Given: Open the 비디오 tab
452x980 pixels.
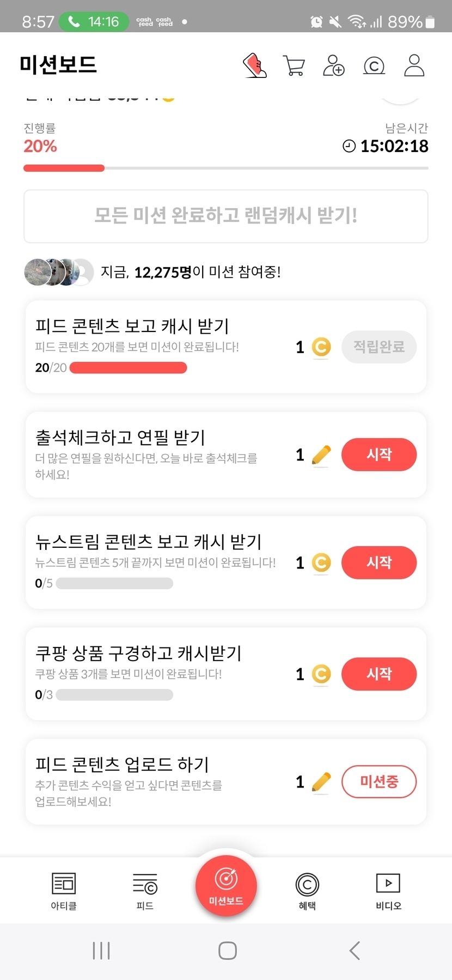Looking at the screenshot, I should point(388,891).
